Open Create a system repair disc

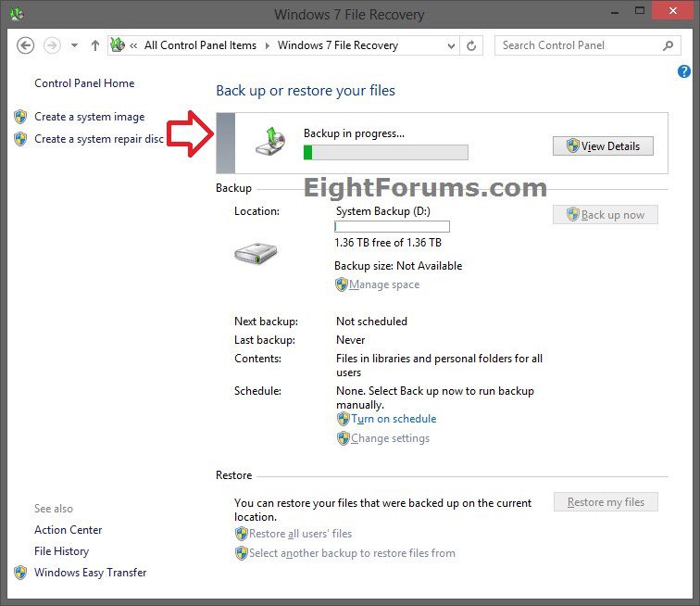point(98,139)
